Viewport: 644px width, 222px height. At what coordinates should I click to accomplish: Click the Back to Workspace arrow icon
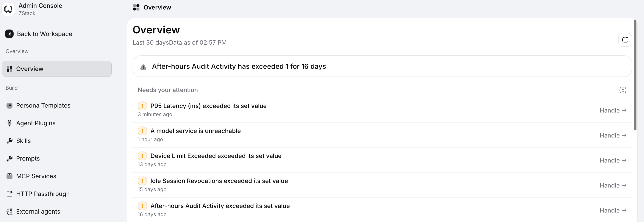pos(9,34)
